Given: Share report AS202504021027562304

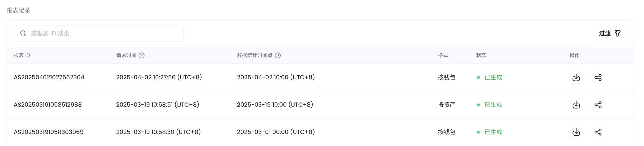Looking at the screenshot, I should (x=598, y=77).
